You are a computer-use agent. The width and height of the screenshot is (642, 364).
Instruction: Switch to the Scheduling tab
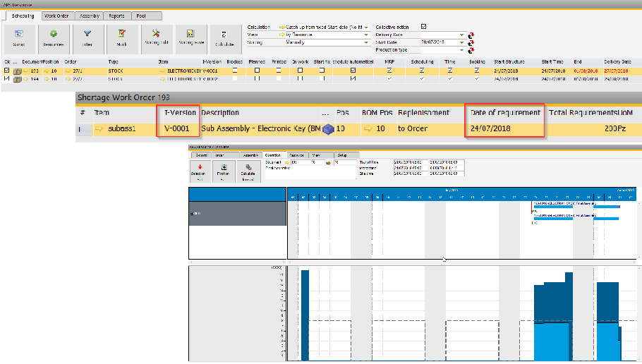pos(23,16)
